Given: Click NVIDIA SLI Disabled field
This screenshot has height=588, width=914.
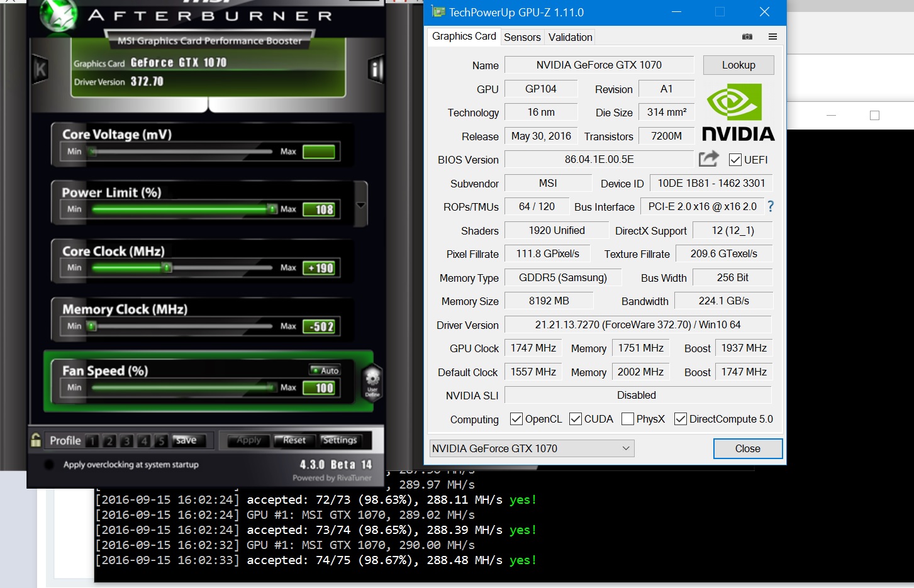Looking at the screenshot, I should (638, 395).
